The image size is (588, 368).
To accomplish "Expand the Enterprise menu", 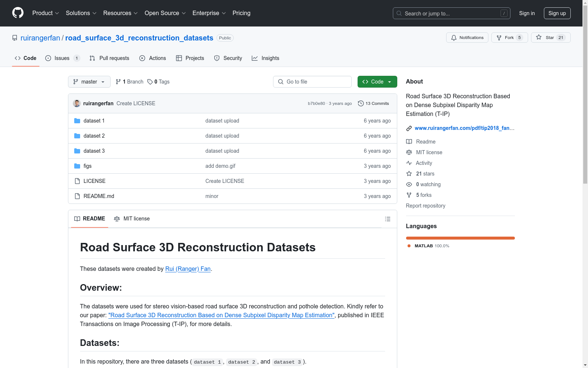I will (x=209, y=13).
